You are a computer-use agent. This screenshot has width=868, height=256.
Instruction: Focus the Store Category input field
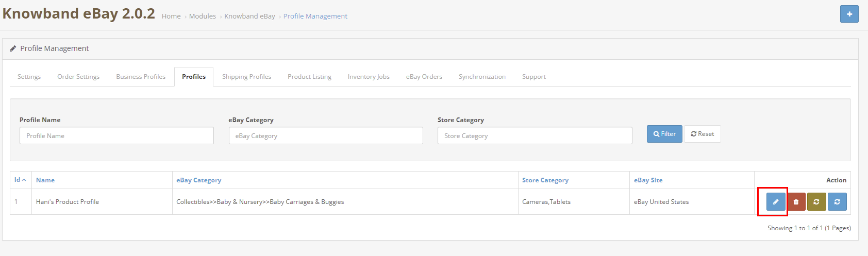(535, 135)
